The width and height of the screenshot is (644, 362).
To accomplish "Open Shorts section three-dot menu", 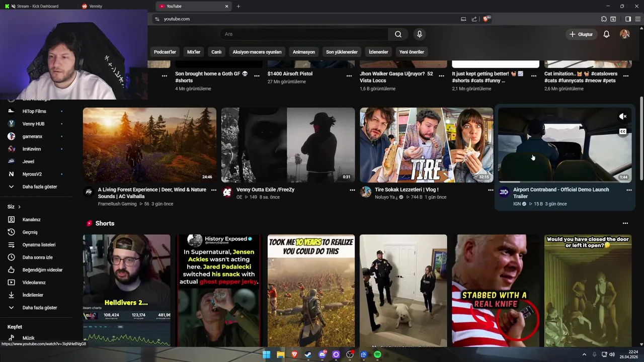I will coord(625,223).
